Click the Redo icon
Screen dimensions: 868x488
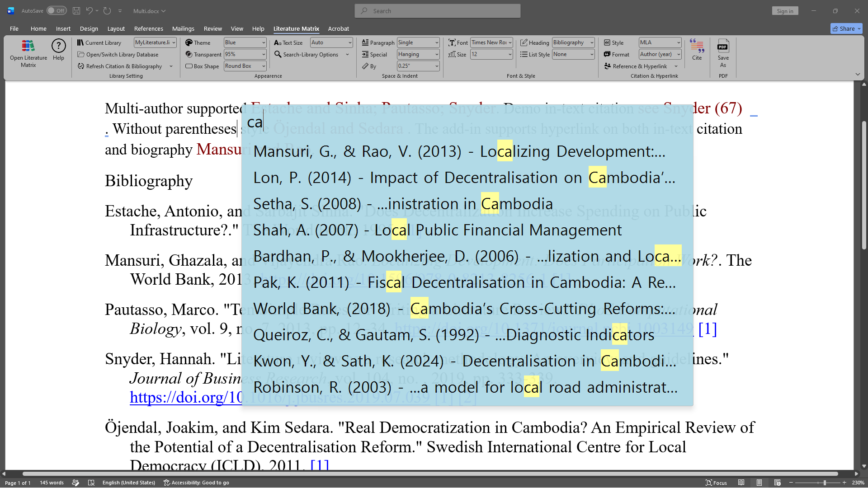pos(107,11)
